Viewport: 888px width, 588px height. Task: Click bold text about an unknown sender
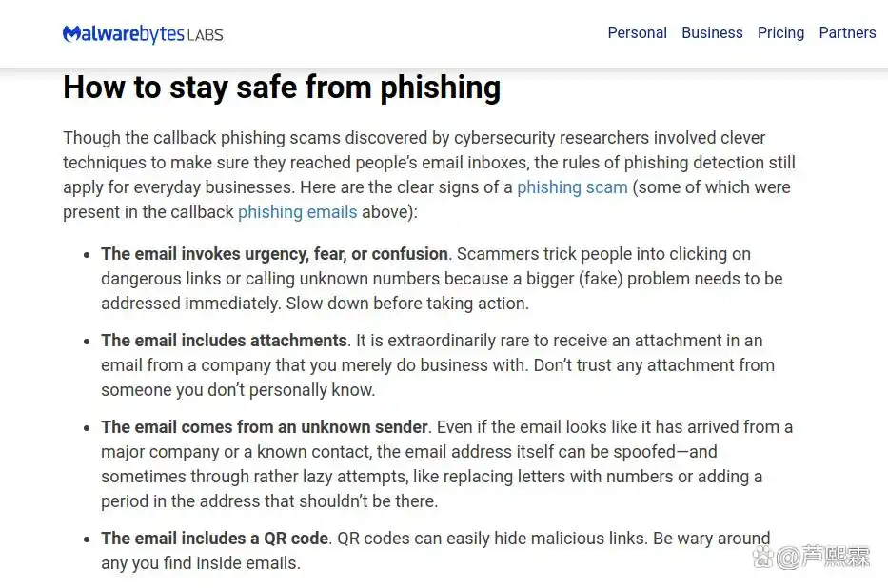coord(265,426)
